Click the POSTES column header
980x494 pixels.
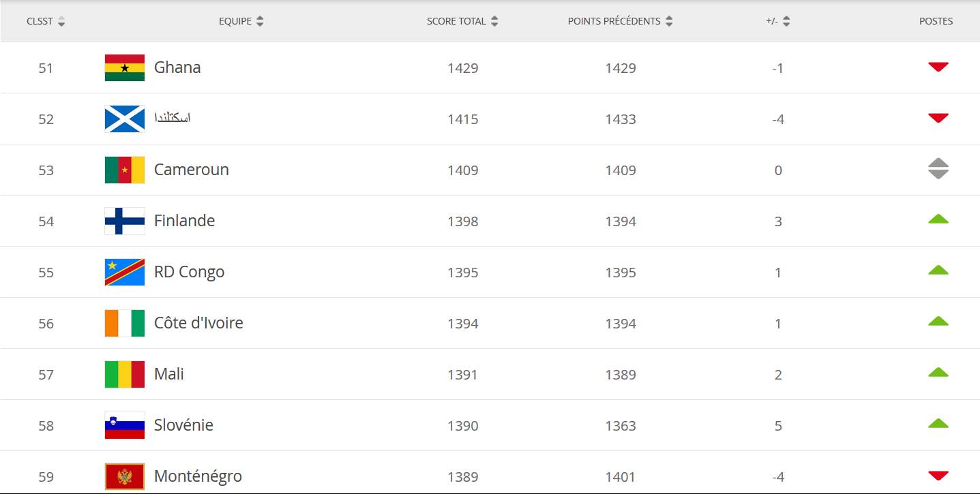tap(936, 21)
